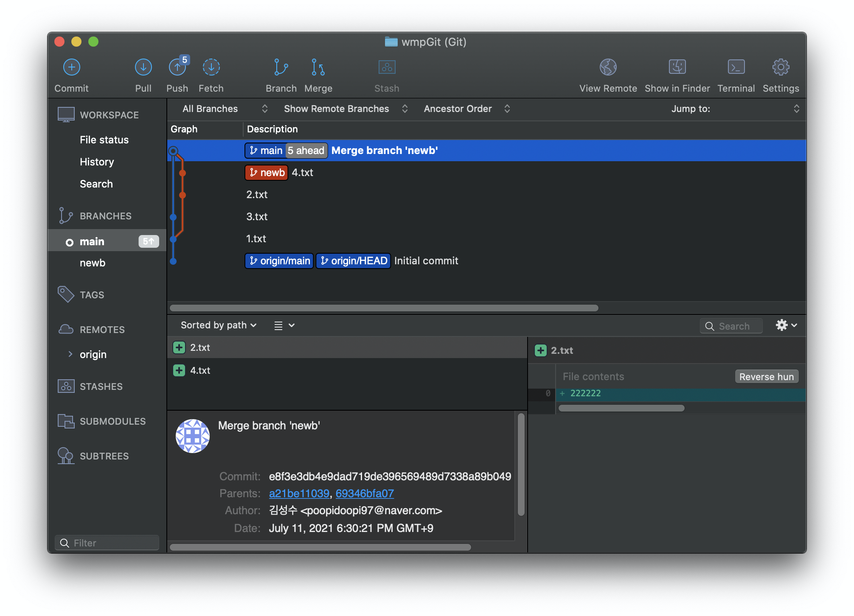Select the newb branch in the sidebar
Viewport: 854px width, 616px height.
click(x=93, y=263)
